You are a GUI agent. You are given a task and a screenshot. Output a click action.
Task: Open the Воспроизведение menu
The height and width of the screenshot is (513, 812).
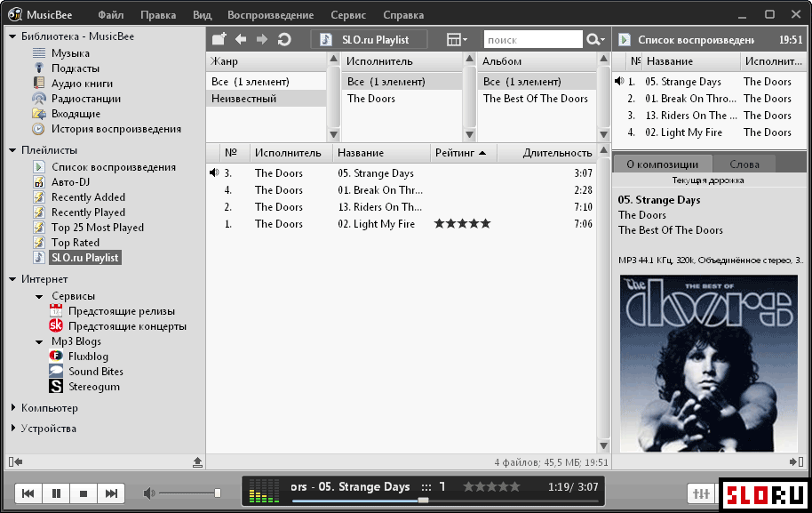[270, 15]
